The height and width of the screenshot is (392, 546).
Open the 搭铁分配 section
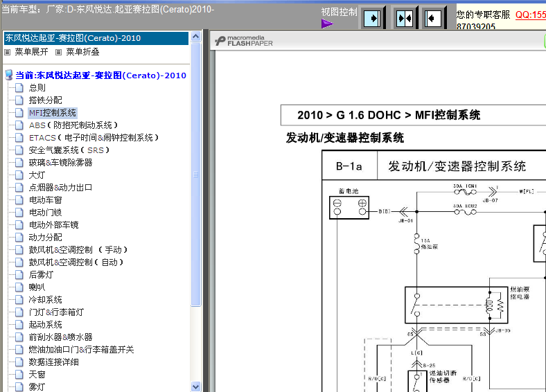click(x=45, y=100)
